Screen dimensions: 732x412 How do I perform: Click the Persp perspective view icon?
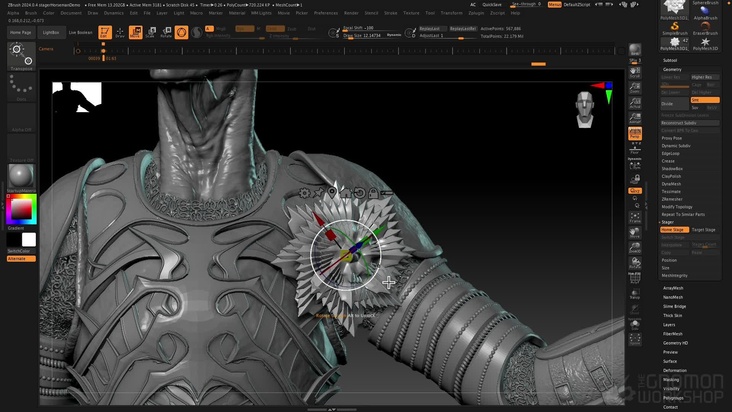pos(635,132)
